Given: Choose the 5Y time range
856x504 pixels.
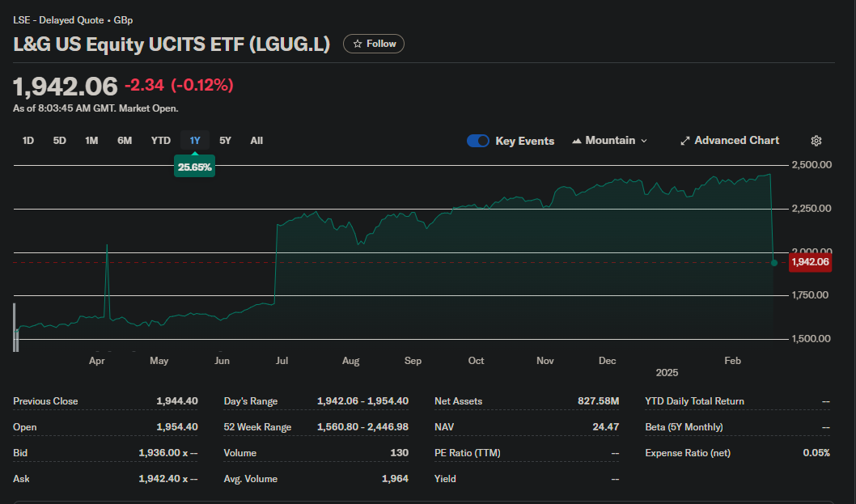Looking at the screenshot, I should point(226,141).
